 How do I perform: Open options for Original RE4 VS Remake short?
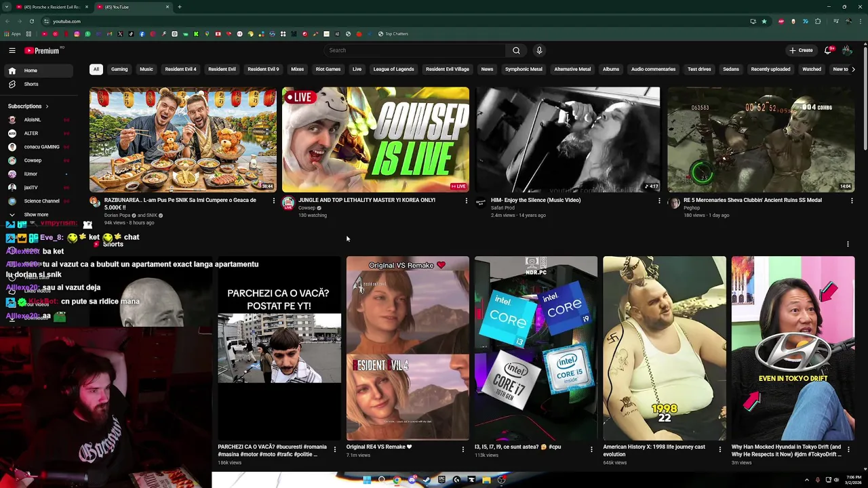463,449
